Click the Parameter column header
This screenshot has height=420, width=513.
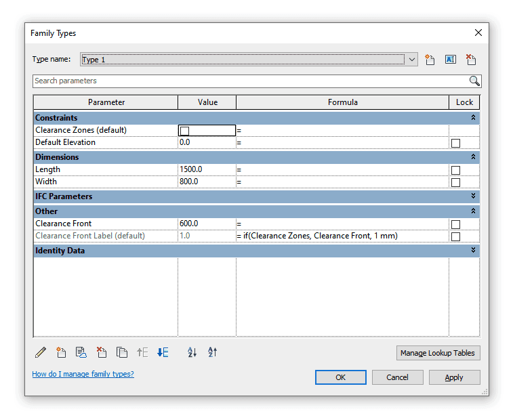pyautogui.click(x=106, y=102)
